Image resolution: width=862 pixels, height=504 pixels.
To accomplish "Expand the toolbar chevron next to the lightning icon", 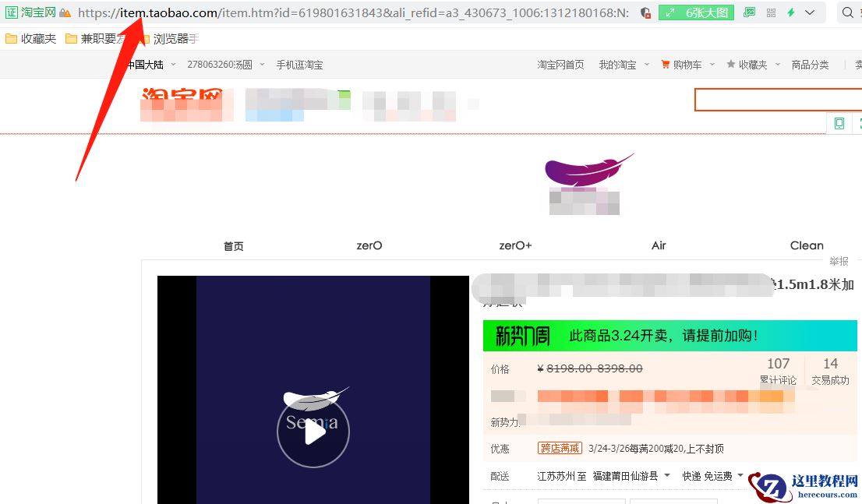I will (811, 12).
